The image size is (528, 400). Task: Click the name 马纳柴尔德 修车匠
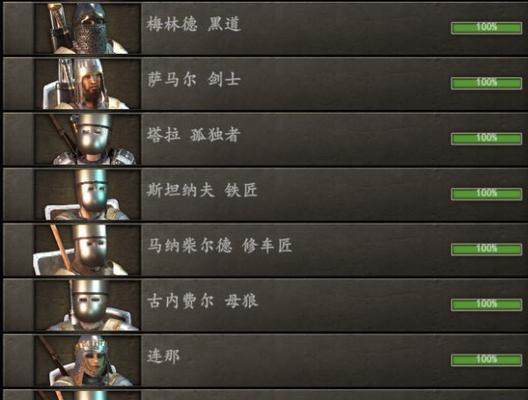tap(220, 246)
